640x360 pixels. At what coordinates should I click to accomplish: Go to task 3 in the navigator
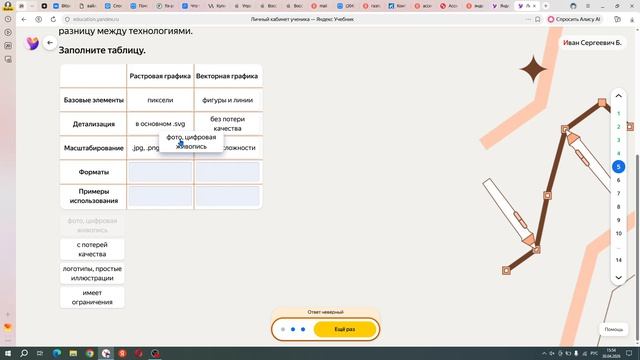tap(618, 140)
